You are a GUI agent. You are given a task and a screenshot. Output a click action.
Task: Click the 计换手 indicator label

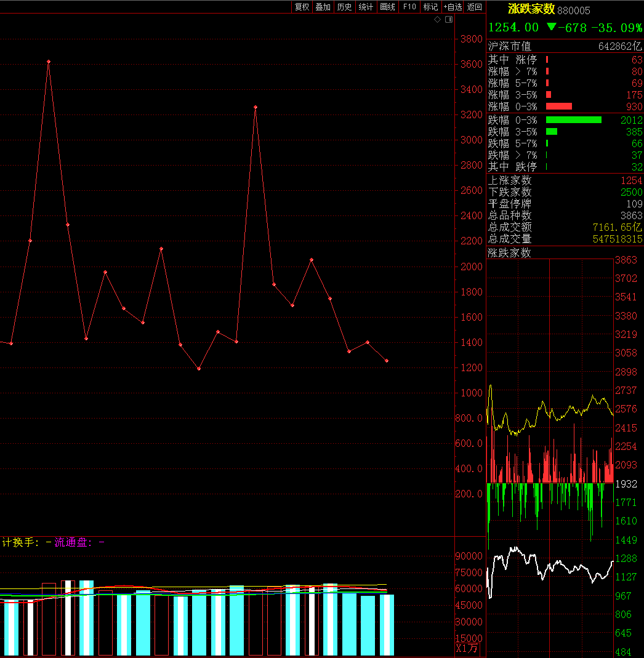[x=20, y=542]
